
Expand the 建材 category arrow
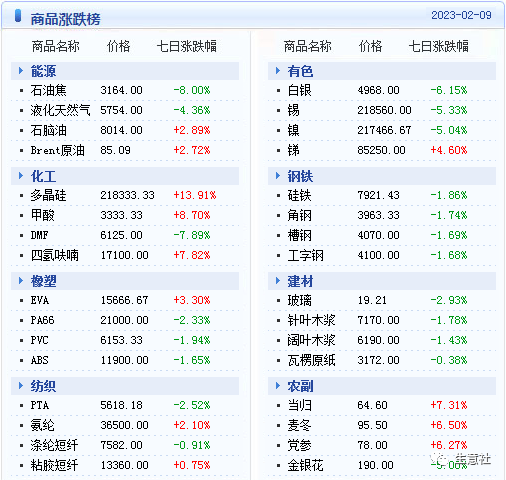pyautogui.click(x=278, y=281)
